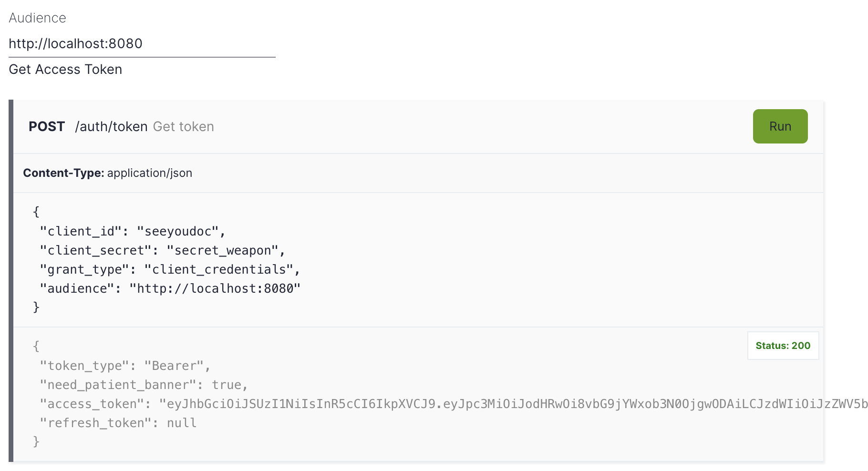Select the http://localhost:8080 audience value
Screen dimensions: 868x471
[x=75, y=43]
